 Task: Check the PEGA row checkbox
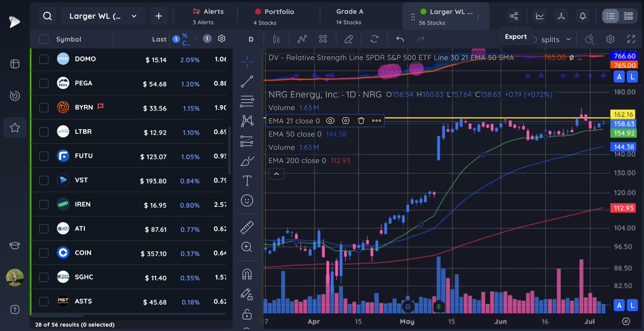[44, 83]
